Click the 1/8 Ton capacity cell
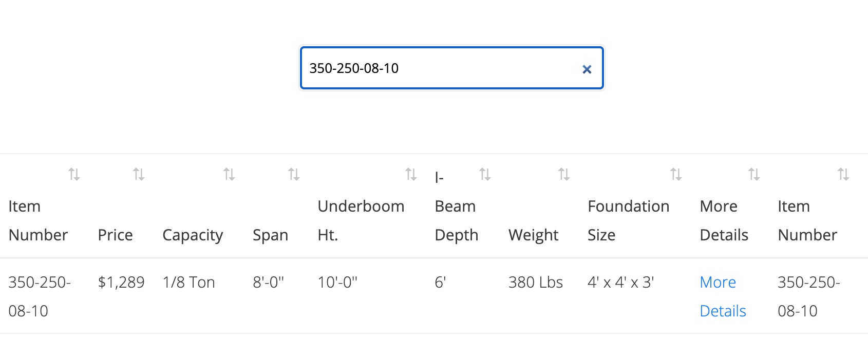 point(188,282)
